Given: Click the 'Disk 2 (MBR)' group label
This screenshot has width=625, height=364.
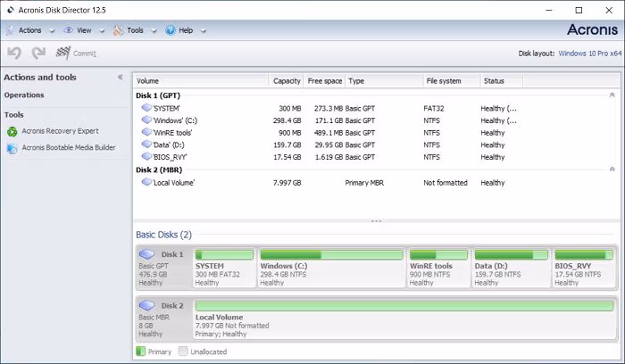Looking at the screenshot, I should [x=159, y=170].
